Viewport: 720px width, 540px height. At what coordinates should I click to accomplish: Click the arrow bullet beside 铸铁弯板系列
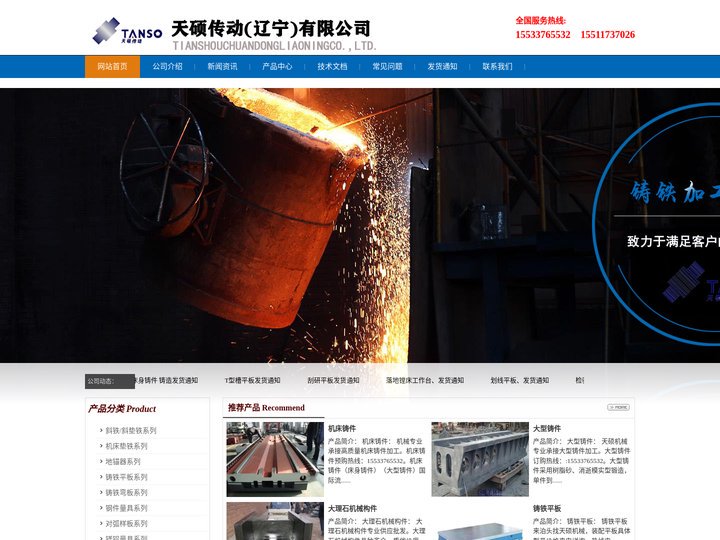(101, 492)
